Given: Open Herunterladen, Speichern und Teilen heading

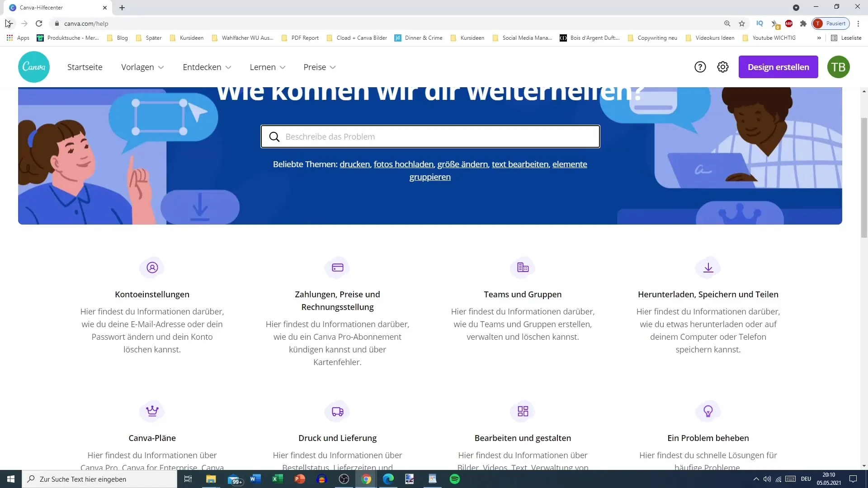Looking at the screenshot, I should [708, 294].
